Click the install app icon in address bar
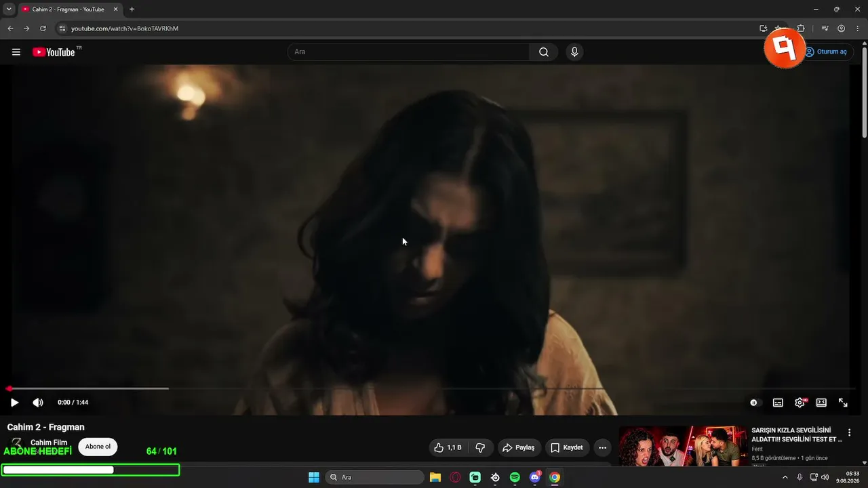The image size is (868, 488). (x=763, y=28)
